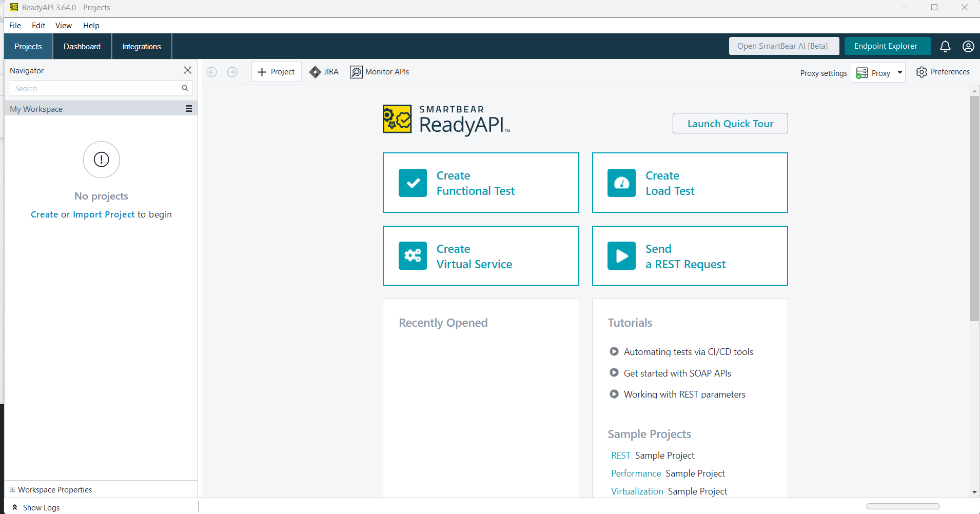Viewport: 980px width, 514px height.
Task: Click the navigate back arrow icon
Action: point(211,72)
